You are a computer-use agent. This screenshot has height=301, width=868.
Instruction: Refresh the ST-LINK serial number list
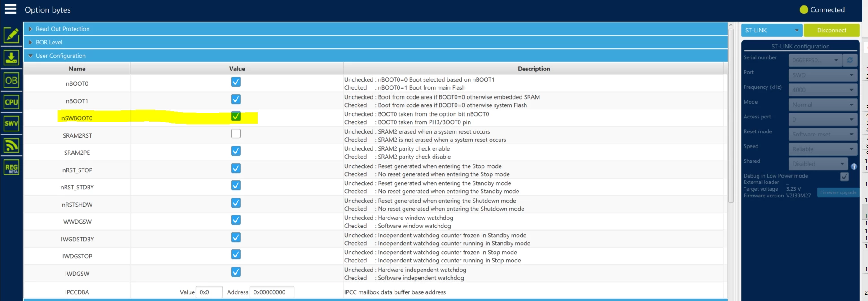pos(850,60)
